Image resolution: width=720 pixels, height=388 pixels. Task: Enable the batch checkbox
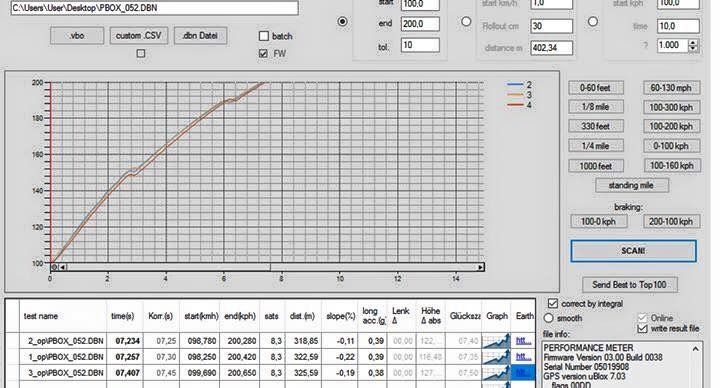(264, 36)
